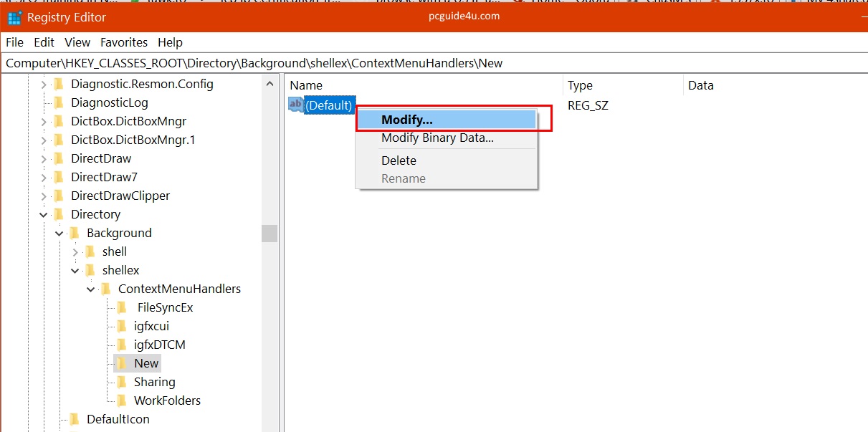Click the tree pane scroll up arrow
Image resolution: width=868 pixels, height=432 pixels.
coord(270,84)
